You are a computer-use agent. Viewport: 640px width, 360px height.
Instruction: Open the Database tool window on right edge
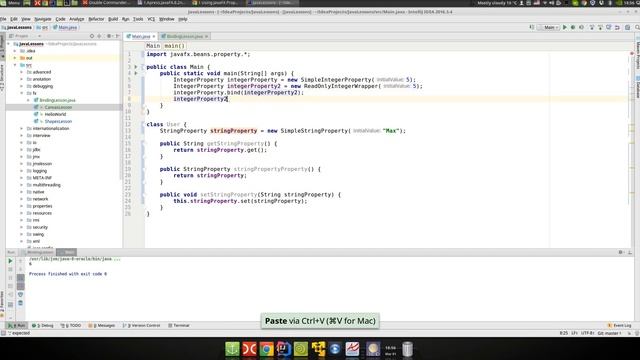pos(638,88)
